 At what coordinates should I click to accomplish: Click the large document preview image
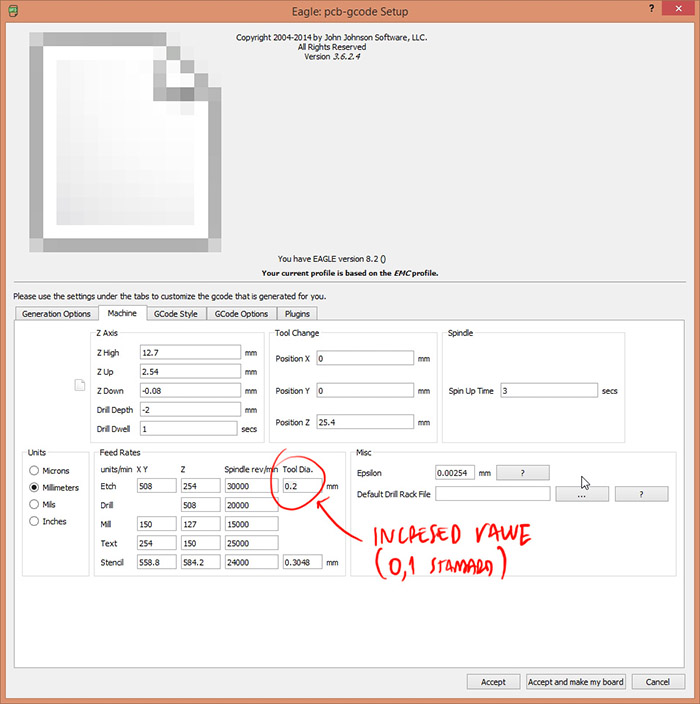pyautogui.click(x=125, y=142)
